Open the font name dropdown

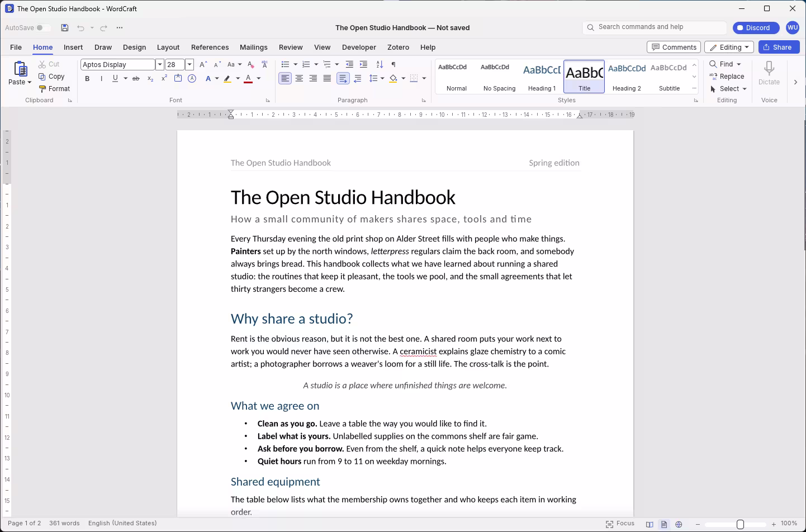160,65
